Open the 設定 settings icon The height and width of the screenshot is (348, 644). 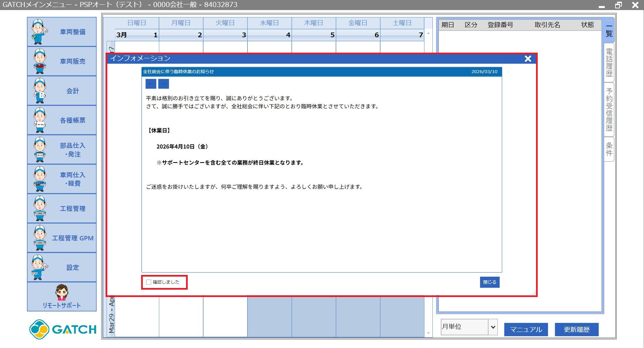pos(40,267)
